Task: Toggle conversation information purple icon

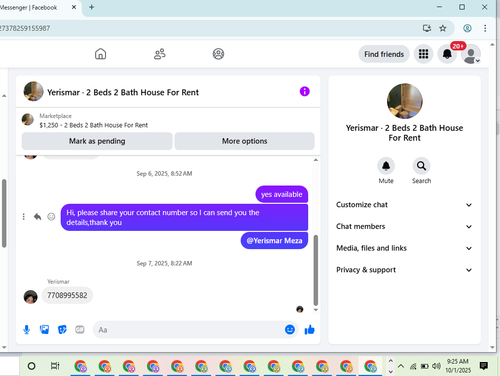Action: [305, 91]
